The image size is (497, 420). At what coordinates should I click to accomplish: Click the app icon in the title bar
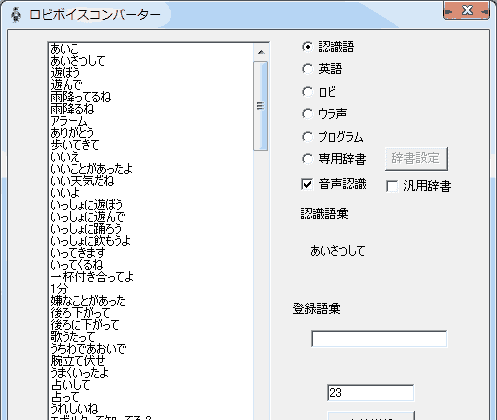(16, 15)
